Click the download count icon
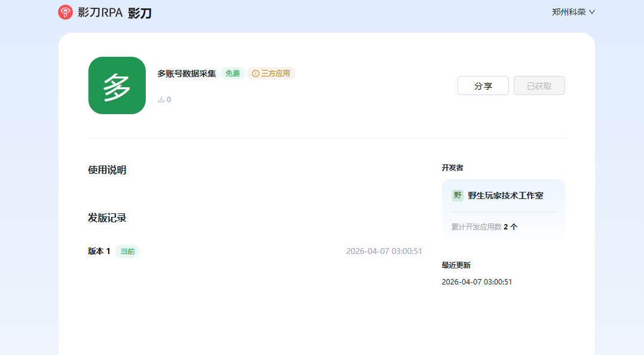This screenshot has width=644, height=355. click(x=161, y=100)
